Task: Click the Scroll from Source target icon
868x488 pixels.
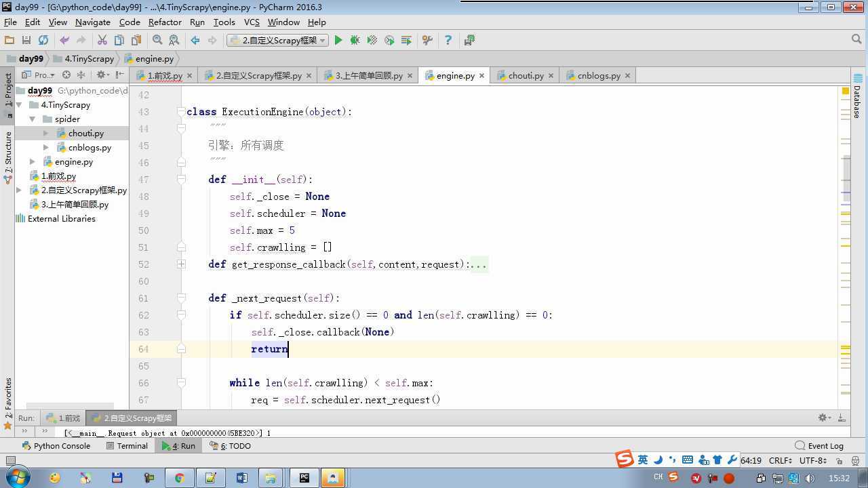Action: click(66, 75)
